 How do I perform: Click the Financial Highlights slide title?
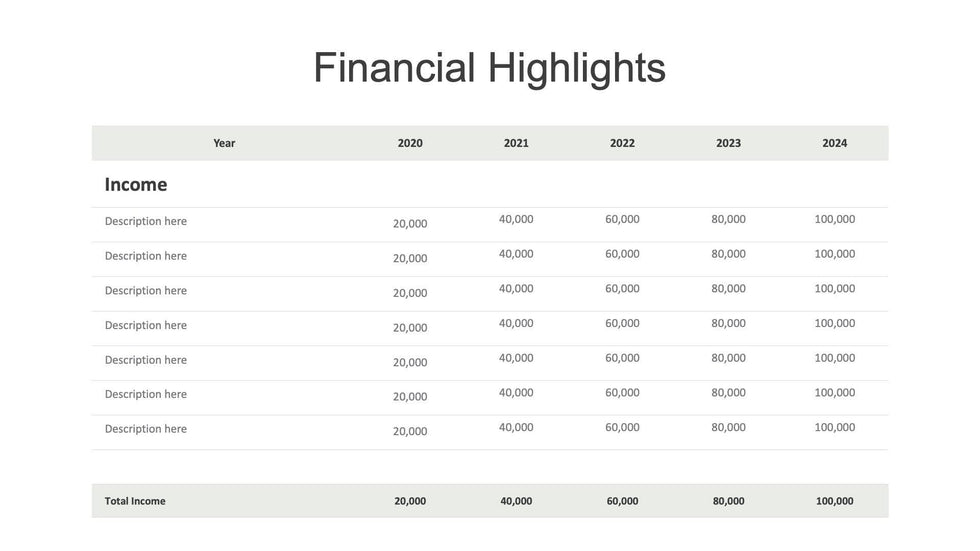coord(489,68)
